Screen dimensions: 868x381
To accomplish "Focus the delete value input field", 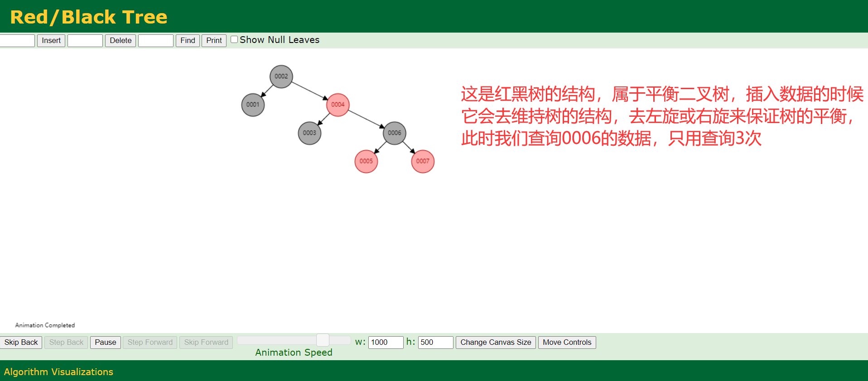I will tap(85, 41).
